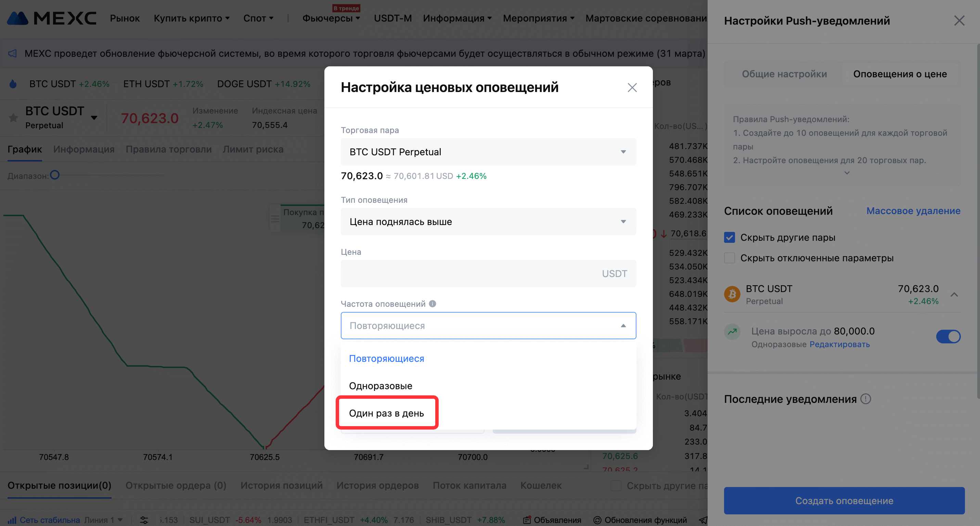Open the Правила торговли tab

tap(169, 149)
